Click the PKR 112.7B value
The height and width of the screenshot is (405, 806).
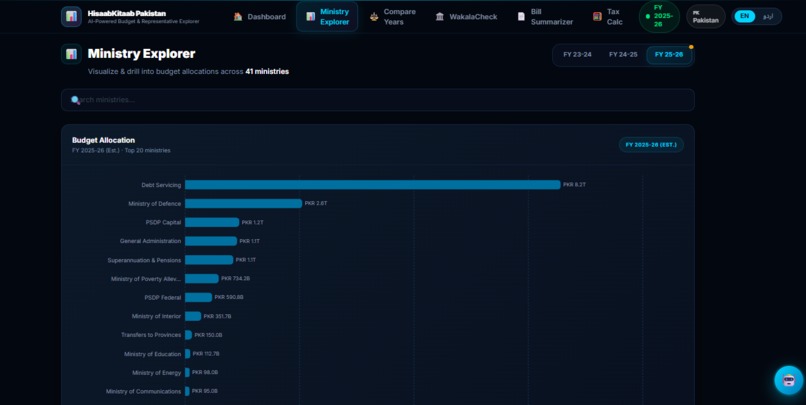206,354
